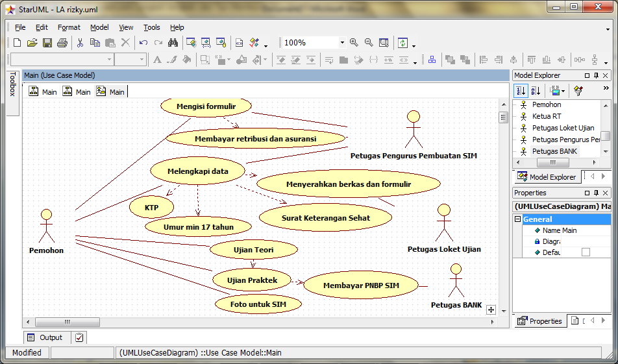Click Sort by Name icon in Model Explorer
Viewport: 618px width, 364px height.
tap(536, 91)
